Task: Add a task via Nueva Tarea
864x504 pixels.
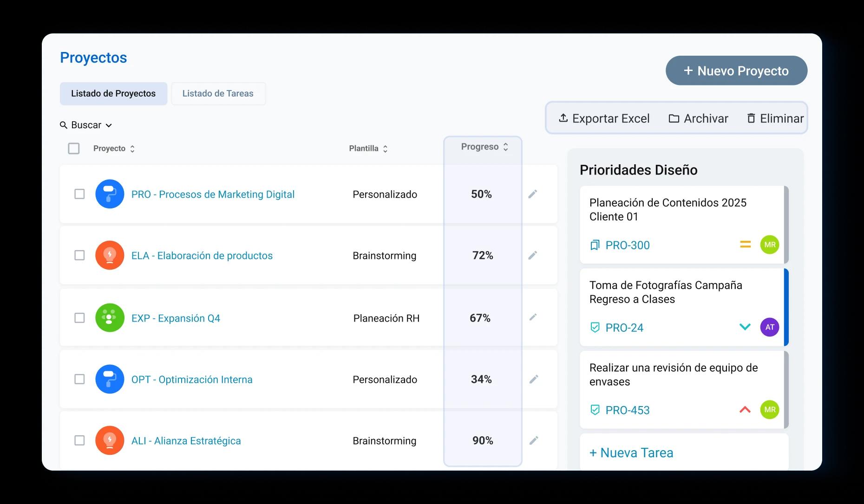Action: [x=631, y=452]
